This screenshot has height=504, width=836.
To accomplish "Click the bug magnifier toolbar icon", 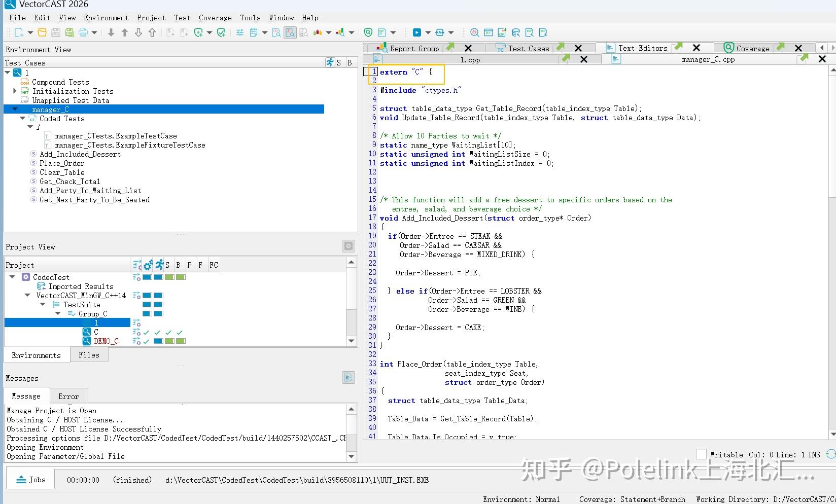I will (x=475, y=32).
